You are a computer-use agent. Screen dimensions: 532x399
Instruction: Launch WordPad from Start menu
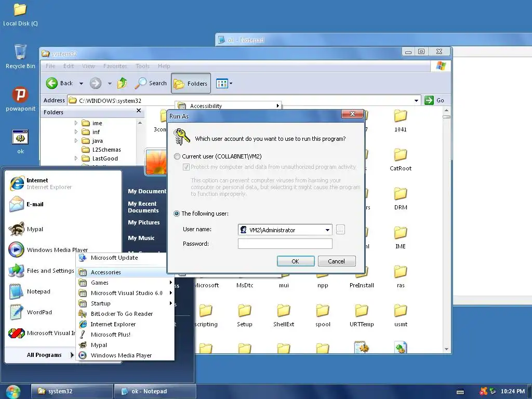coord(42,312)
